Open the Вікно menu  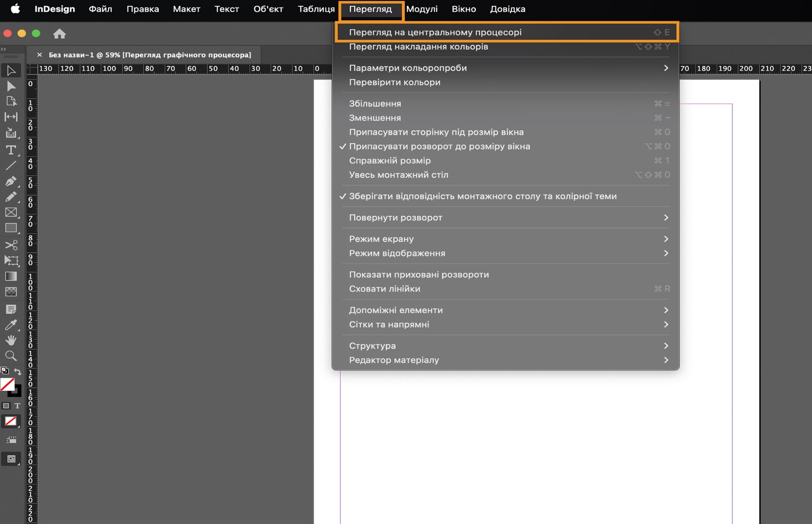point(464,9)
